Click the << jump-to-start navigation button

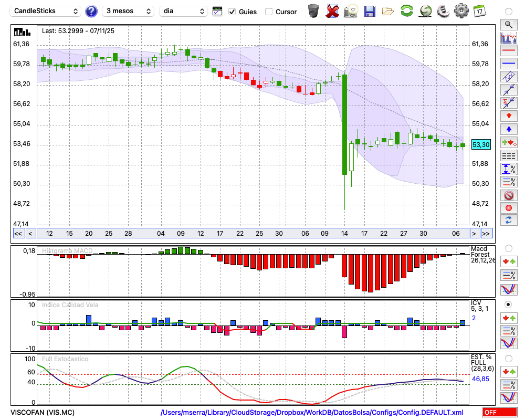[18, 234]
